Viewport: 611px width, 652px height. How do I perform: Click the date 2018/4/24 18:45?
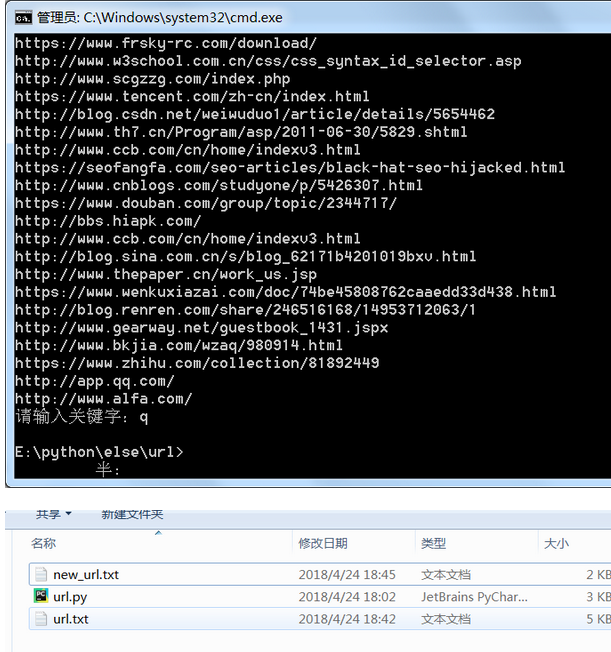347,575
